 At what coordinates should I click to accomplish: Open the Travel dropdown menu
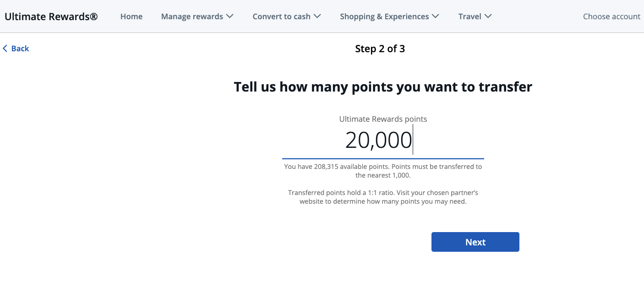pos(470,16)
